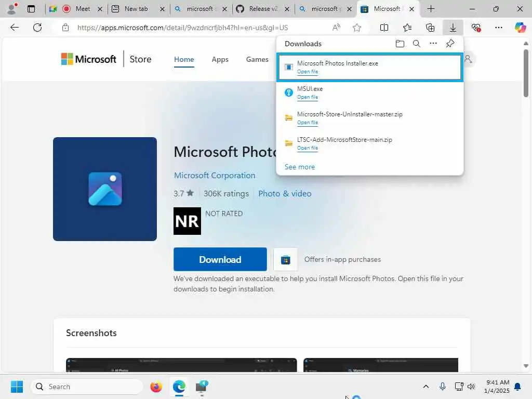Image resolution: width=532 pixels, height=399 pixels.
Task: Select Apps in Store navigation
Action: 220,59
